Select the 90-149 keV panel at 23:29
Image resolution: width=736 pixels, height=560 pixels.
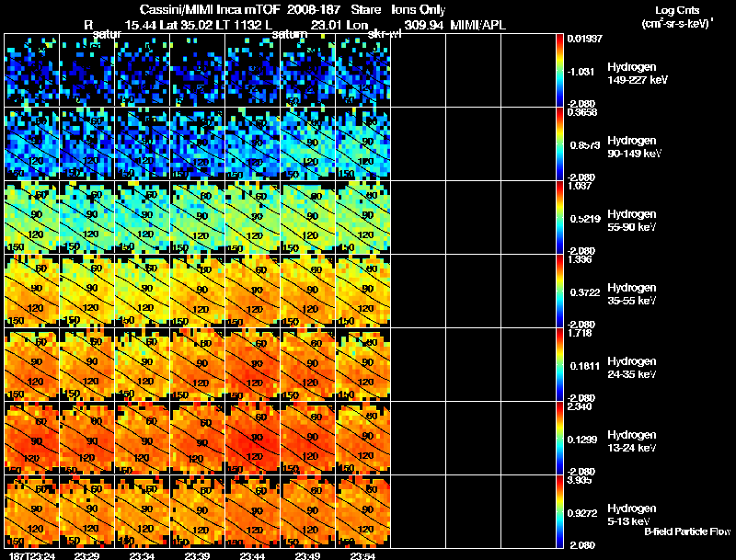[x=86, y=144]
